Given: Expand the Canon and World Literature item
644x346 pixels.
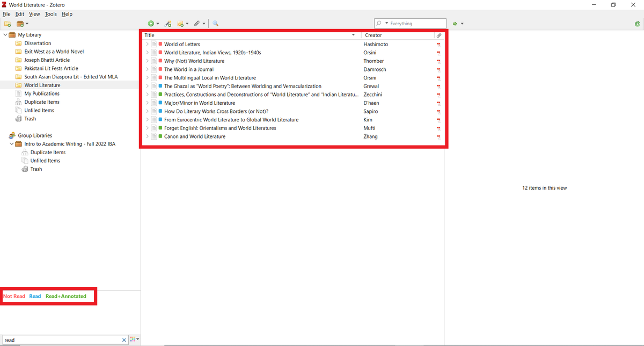Looking at the screenshot, I should (147, 136).
